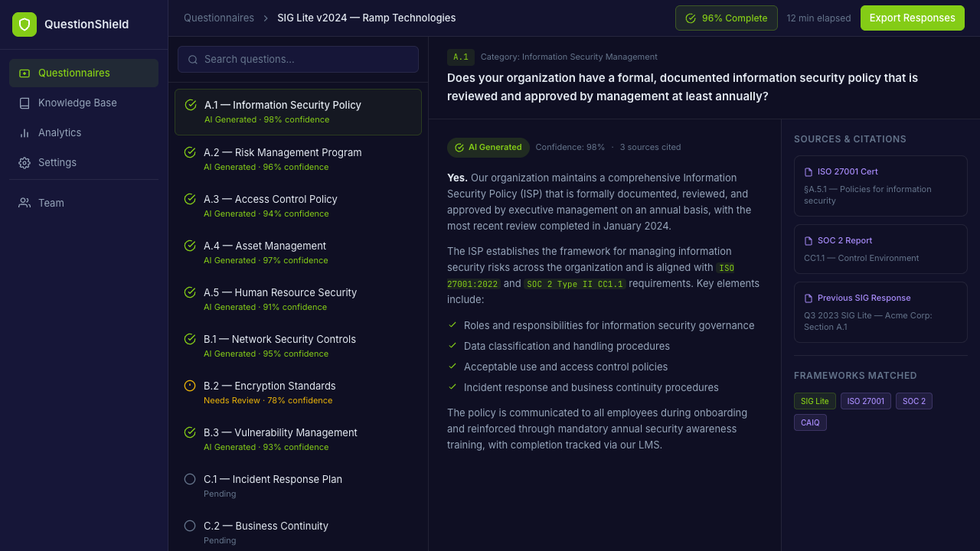Click the breadcrumb chevron separator

point(266,18)
